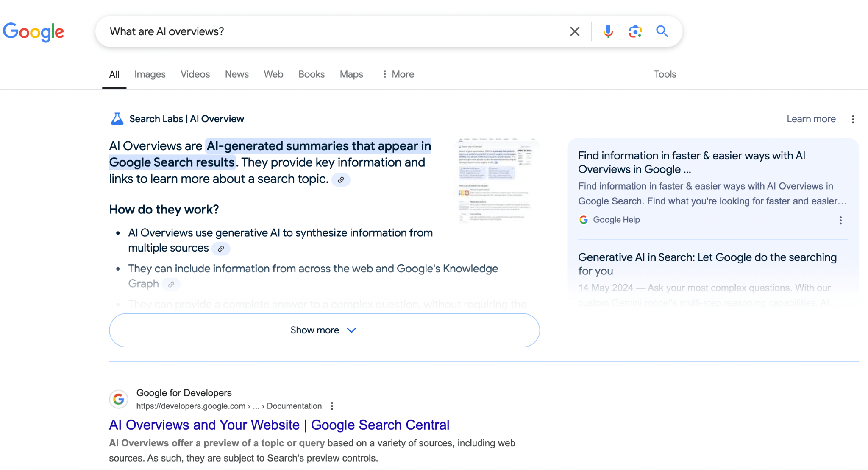Click the link icon next to Knowledge Graph

[x=171, y=284]
